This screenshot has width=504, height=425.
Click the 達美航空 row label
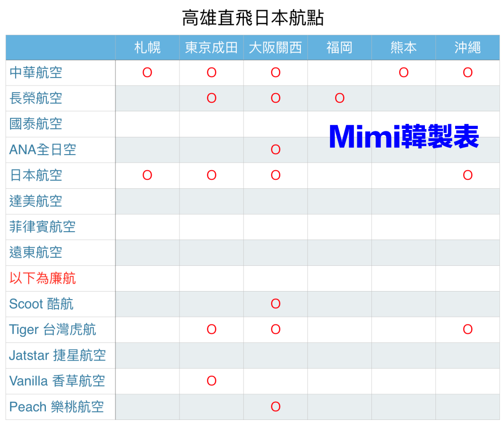coord(36,201)
